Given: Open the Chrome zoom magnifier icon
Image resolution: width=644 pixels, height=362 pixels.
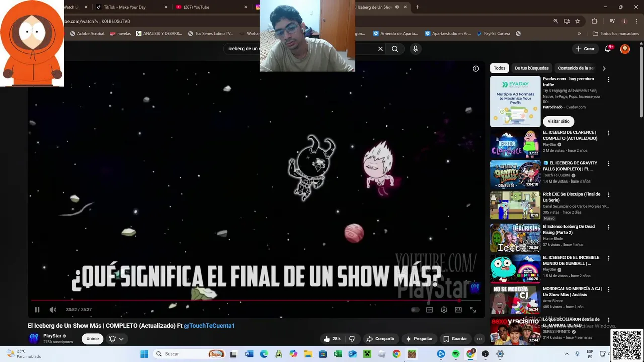Looking at the screenshot, I should 555,21.
